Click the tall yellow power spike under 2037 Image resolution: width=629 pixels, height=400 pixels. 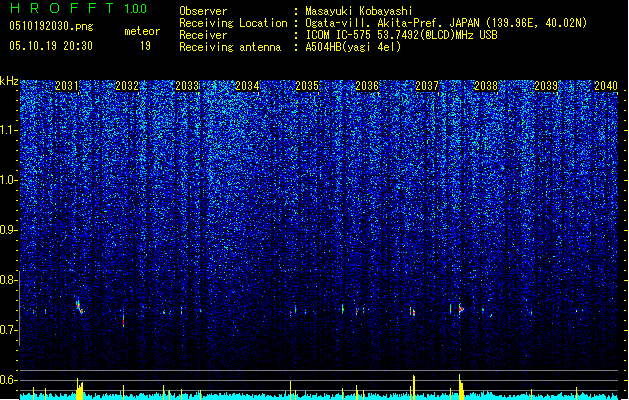(x=414, y=387)
